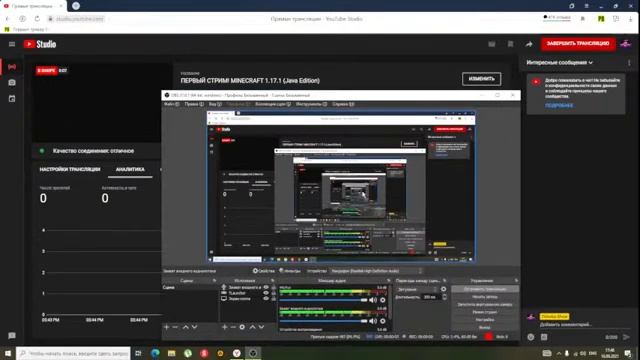Move scene up in OBS Scenes panel

pyautogui.click(x=185, y=327)
